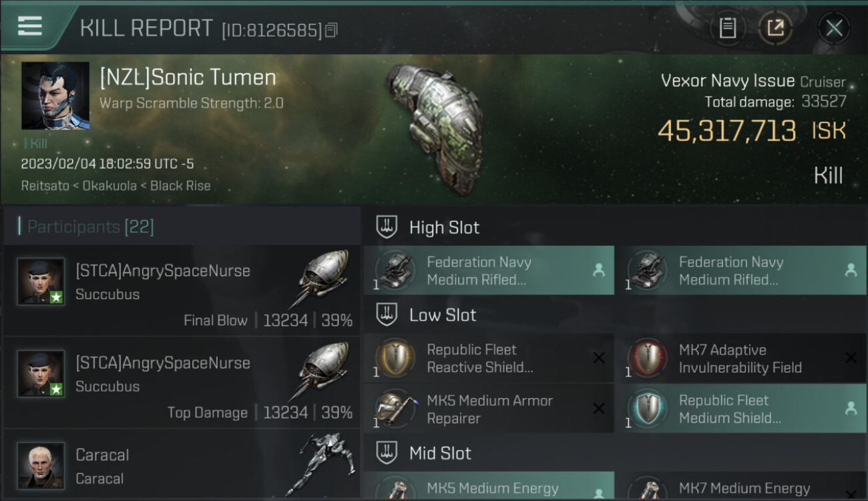Click the share kill report icon

(x=775, y=28)
